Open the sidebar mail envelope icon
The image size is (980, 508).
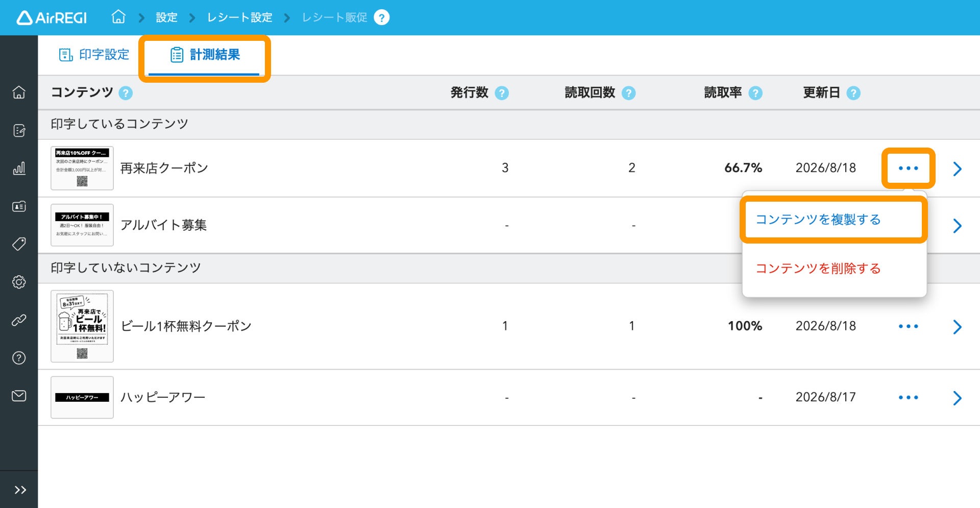coord(19,396)
